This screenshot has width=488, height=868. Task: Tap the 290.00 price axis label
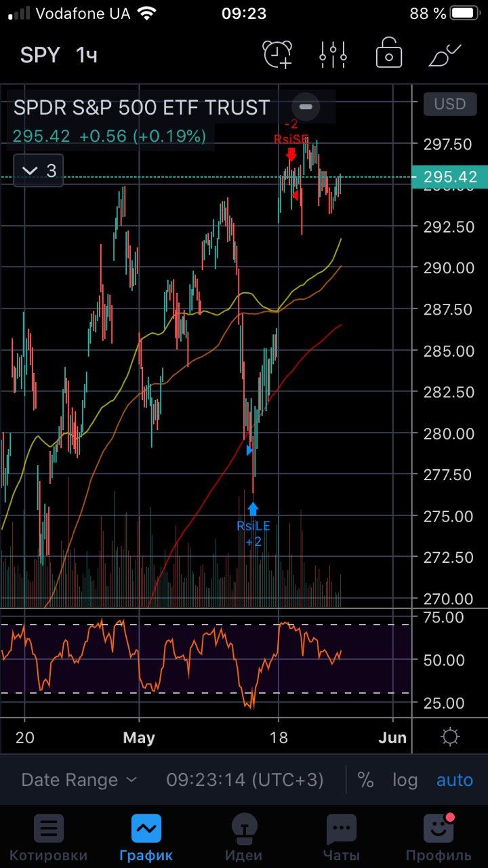[448, 268]
